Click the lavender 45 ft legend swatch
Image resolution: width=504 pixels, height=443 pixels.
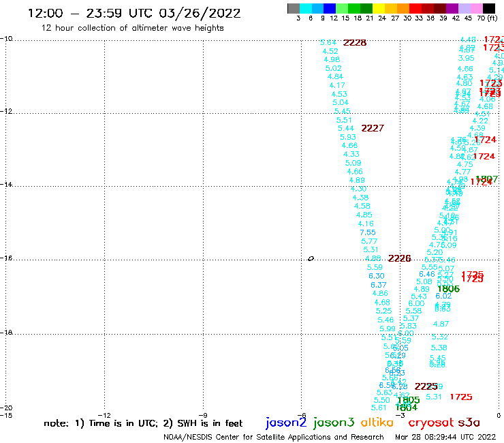(x=464, y=8)
